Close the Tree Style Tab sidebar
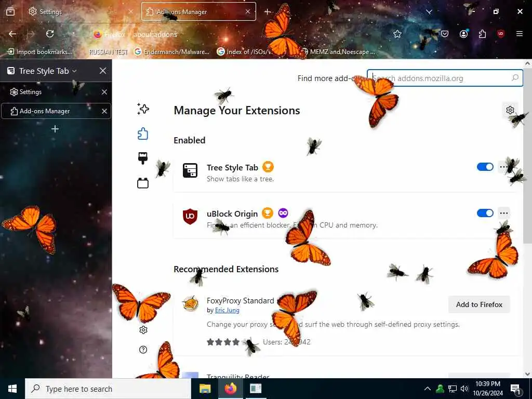Screen dimensions: 532x399 point(103,71)
